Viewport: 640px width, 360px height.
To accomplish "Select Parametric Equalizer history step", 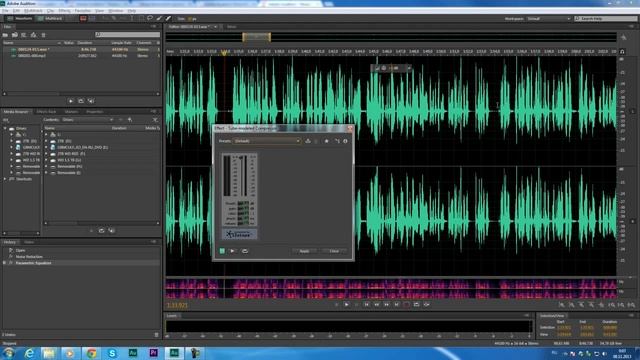I will pos(33,263).
